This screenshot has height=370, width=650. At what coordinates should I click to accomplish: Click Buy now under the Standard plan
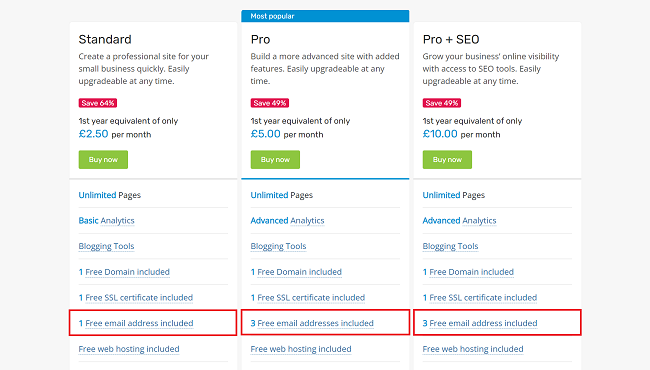pyautogui.click(x=103, y=160)
